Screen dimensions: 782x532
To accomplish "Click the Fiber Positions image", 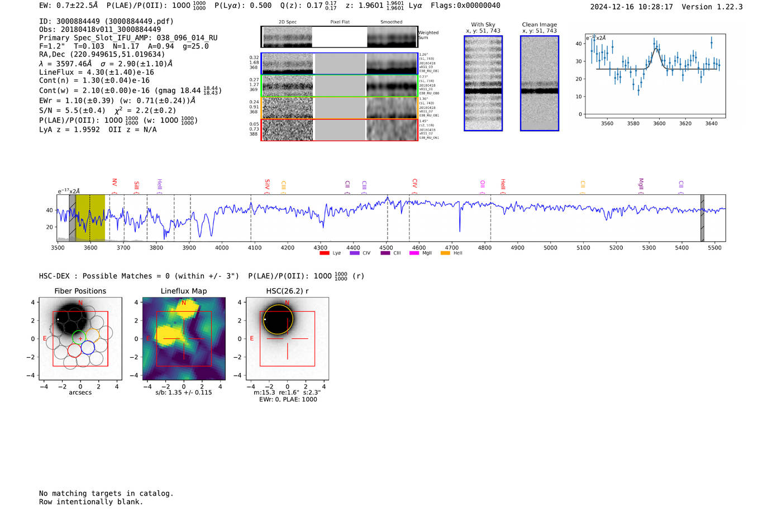I will [80, 339].
